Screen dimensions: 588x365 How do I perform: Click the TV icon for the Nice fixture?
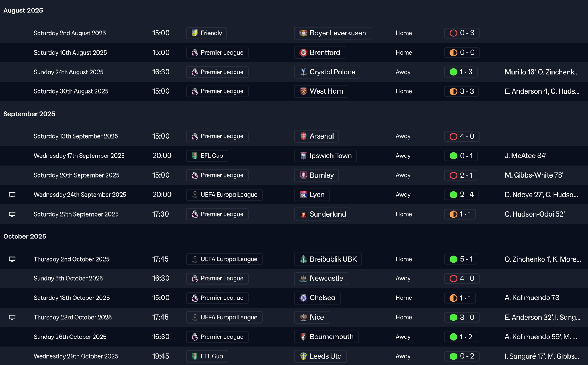(x=12, y=318)
